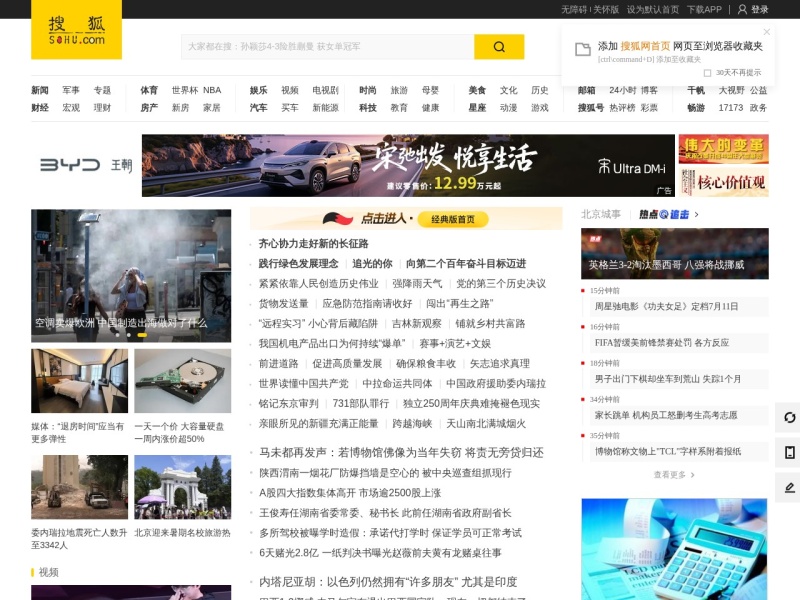
Task: Open the 星座 navigation channel
Action: (477, 108)
